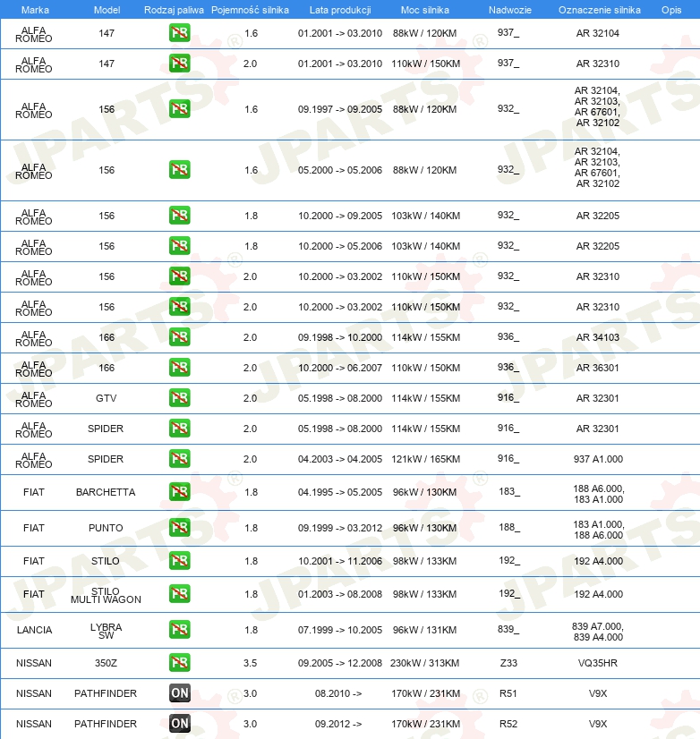This screenshot has width=700, height=739.
Task: Click body code Z33
Action: point(508,663)
